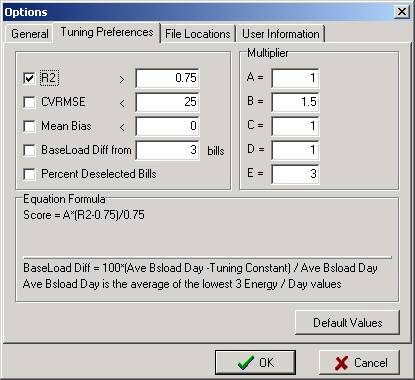The width and height of the screenshot is (415, 380).
Task: Focus the multiplier C input field
Action: [295, 126]
